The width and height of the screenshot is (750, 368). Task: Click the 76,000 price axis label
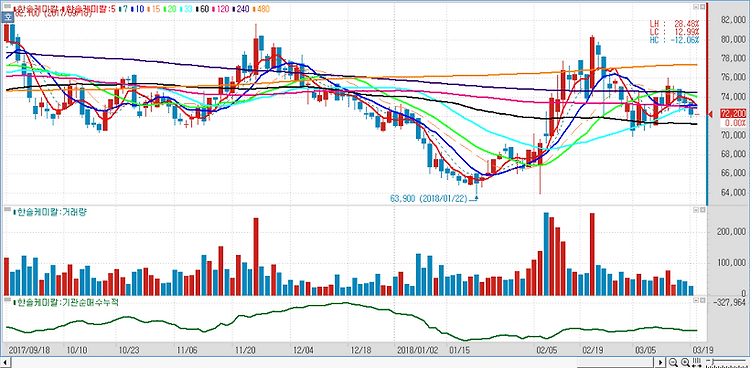pyautogui.click(x=734, y=78)
